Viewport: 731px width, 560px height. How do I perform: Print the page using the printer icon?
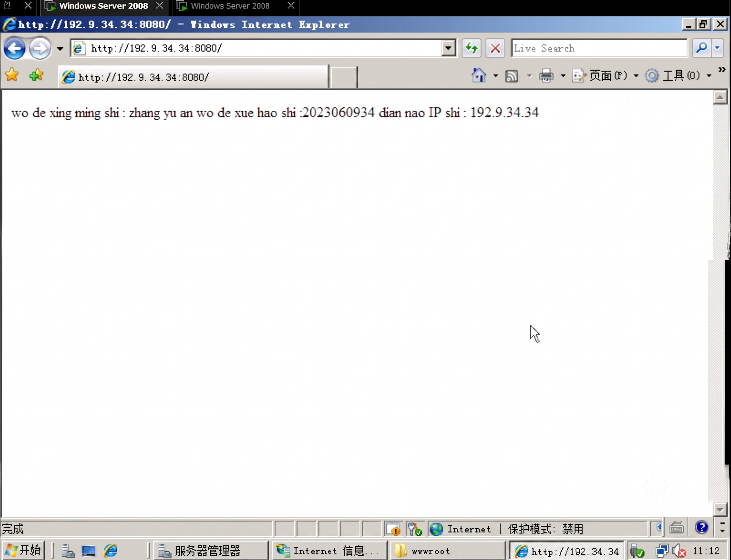point(546,76)
